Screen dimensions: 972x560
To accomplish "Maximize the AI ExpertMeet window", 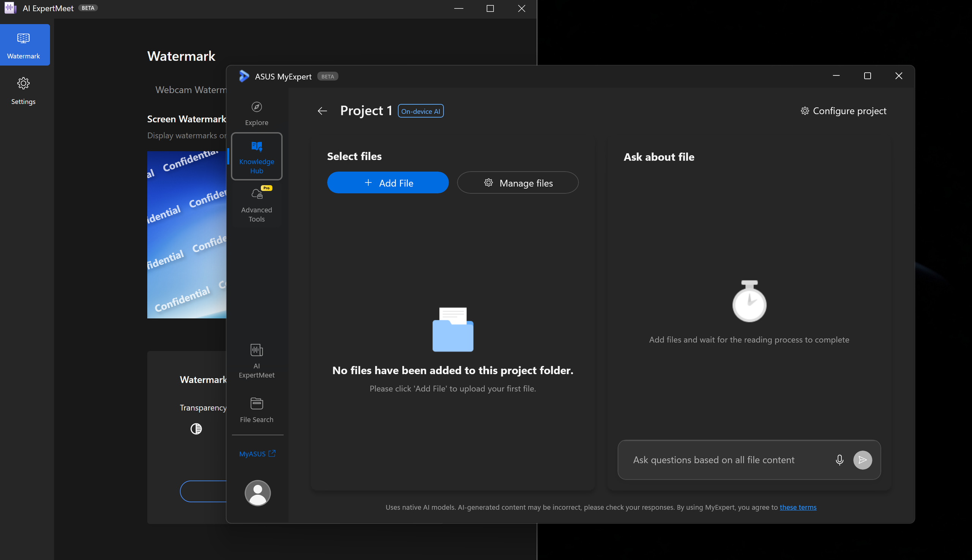I will [x=490, y=8].
